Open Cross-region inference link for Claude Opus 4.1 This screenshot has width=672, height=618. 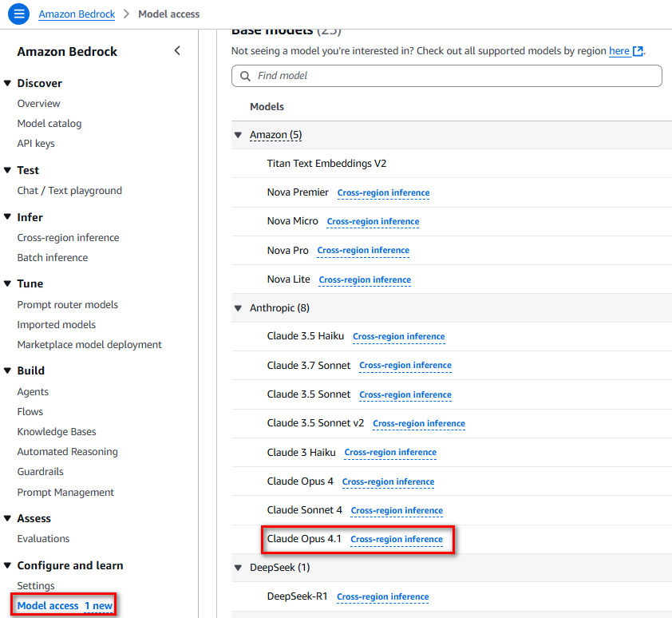397,539
